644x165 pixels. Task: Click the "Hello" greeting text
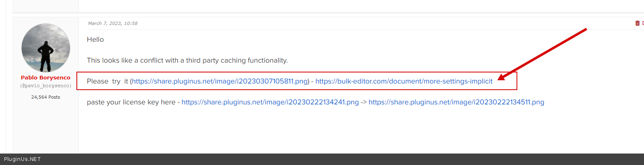point(95,39)
